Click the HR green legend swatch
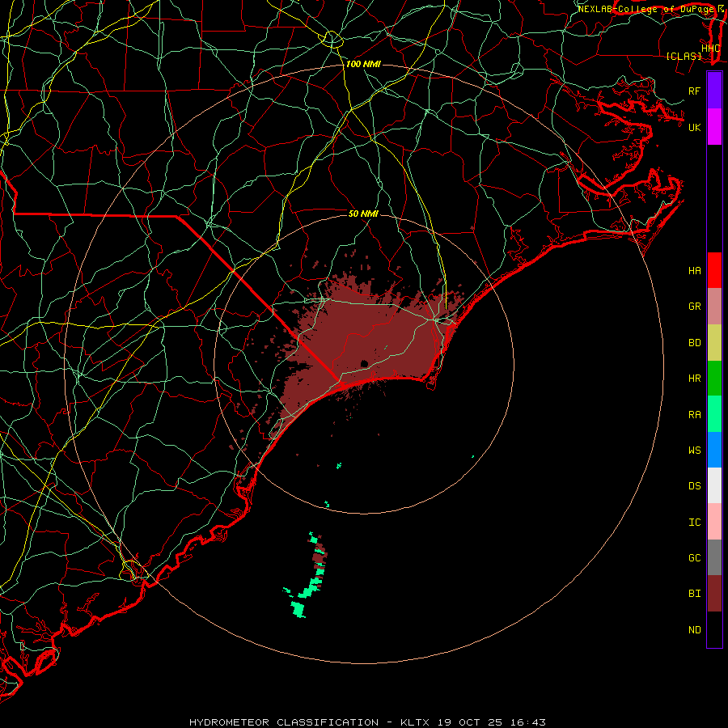 pos(714,378)
